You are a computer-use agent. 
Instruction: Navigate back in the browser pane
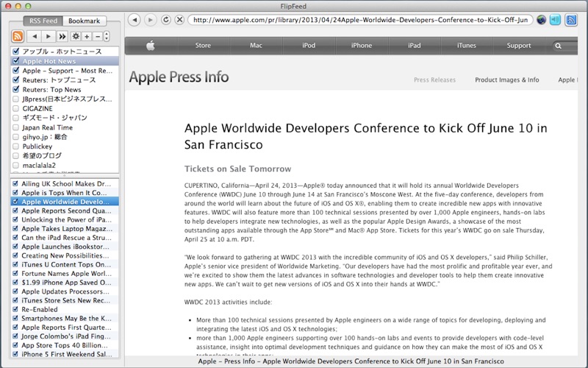click(135, 20)
